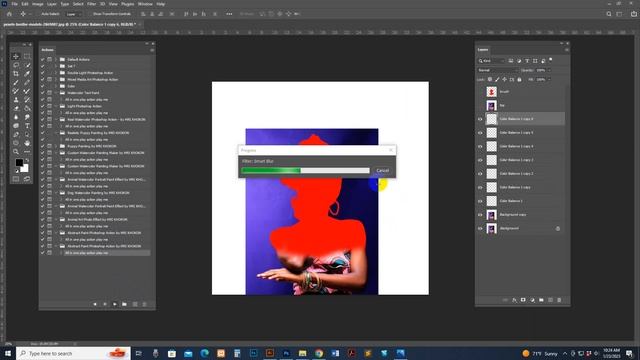The width and height of the screenshot is (640, 360).
Task: Click the background color swatch
Action: (25, 168)
